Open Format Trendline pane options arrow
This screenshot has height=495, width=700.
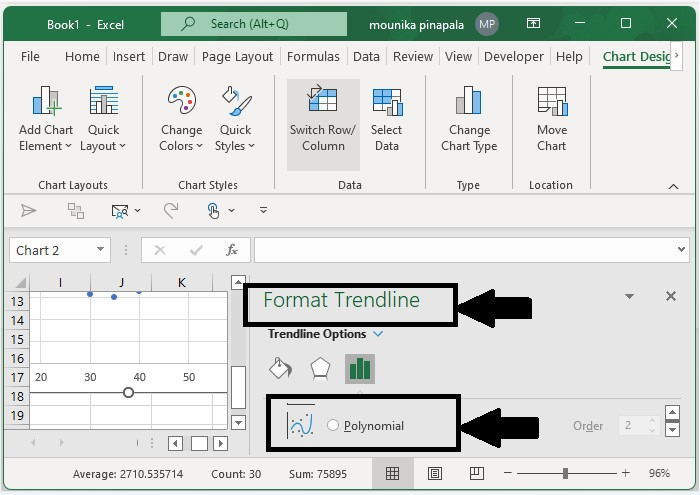[x=629, y=296]
